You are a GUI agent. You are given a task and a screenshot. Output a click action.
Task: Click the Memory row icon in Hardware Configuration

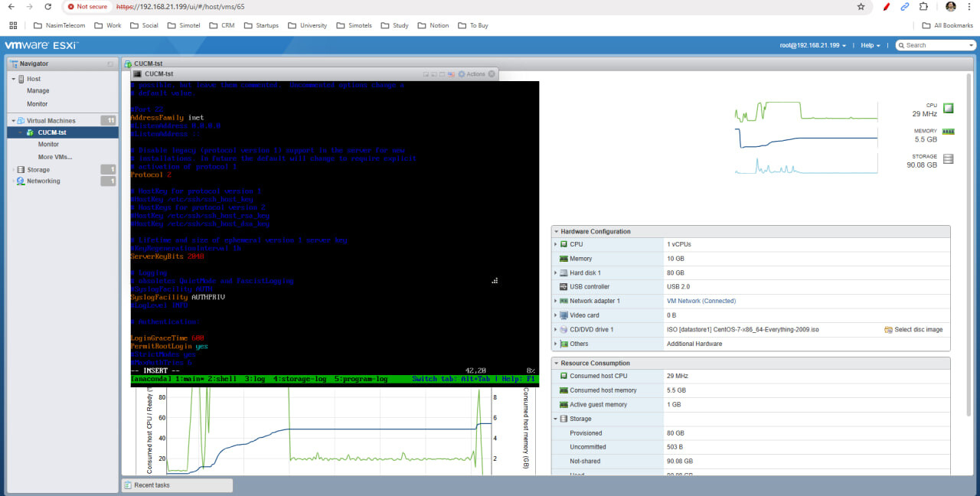point(563,259)
